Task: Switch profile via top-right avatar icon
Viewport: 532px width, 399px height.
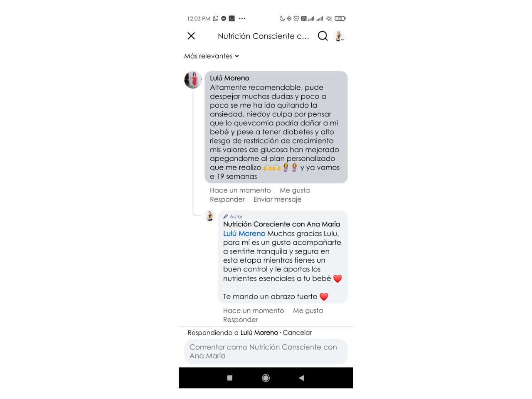Action: click(x=339, y=36)
